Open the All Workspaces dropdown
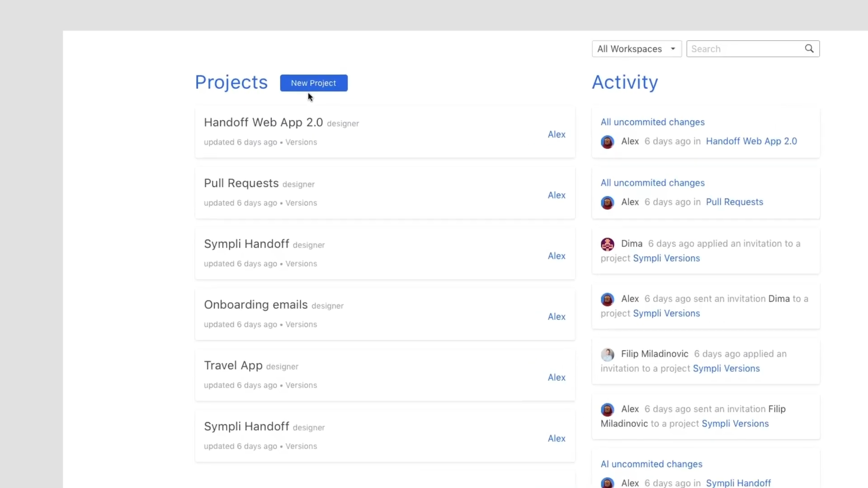Viewport: 868px width, 488px height. (637, 49)
